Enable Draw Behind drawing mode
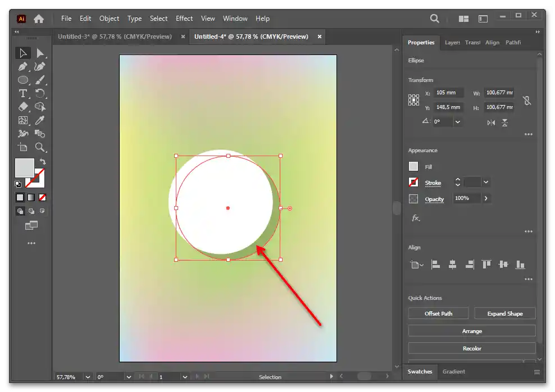Image resolution: width=555 pixels, height=392 pixels. click(x=31, y=211)
